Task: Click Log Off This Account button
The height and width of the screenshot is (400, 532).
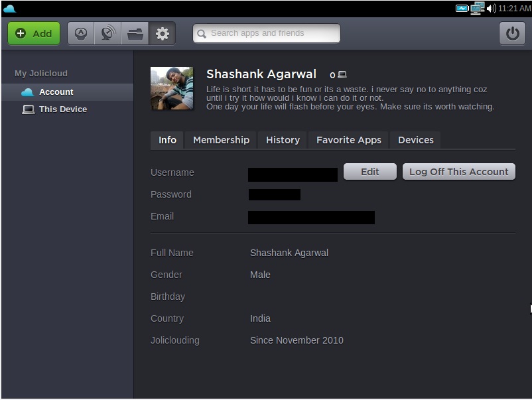Action: (459, 172)
